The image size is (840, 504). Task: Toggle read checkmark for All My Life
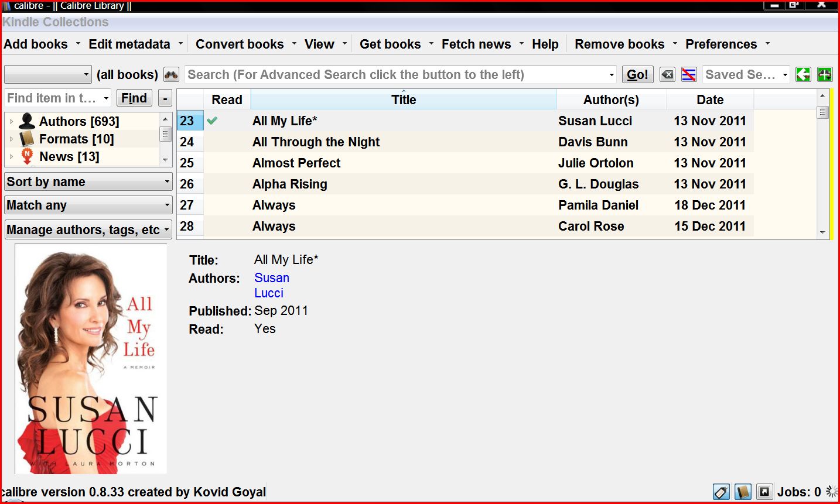pyautogui.click(x=212, y=121)
